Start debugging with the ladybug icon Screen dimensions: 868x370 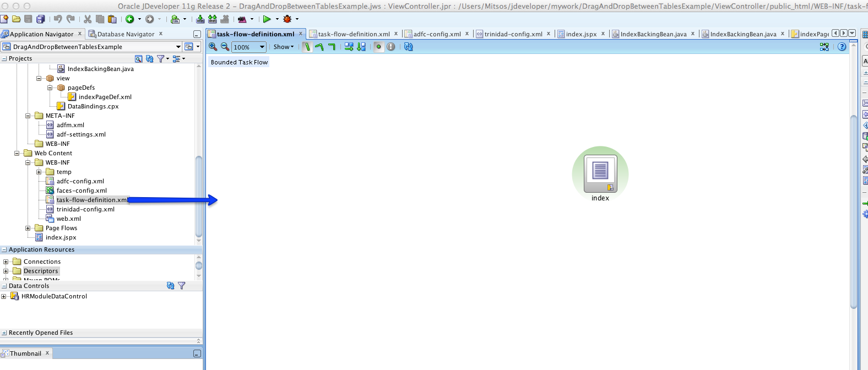287,19
